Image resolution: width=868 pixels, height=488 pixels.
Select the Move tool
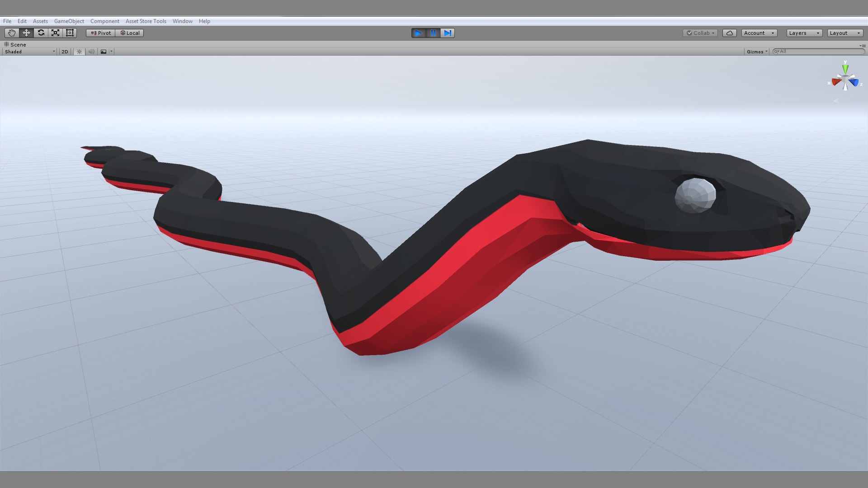[26, 33]
